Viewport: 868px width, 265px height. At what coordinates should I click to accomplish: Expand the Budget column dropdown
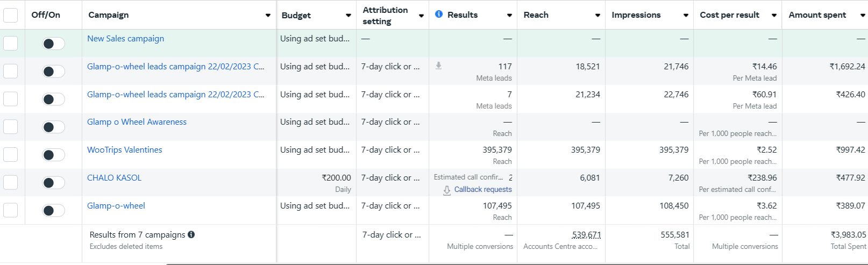[x=348, y=15]
